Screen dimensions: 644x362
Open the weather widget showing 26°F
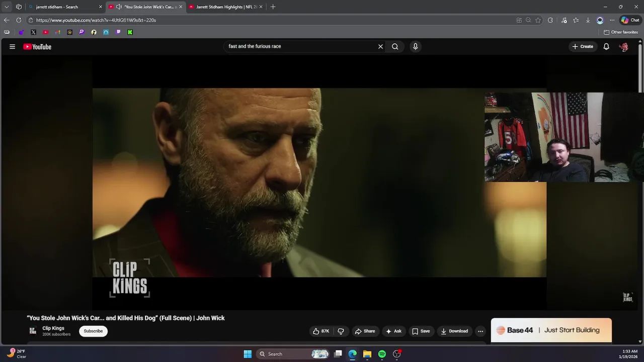pos(16,354)
